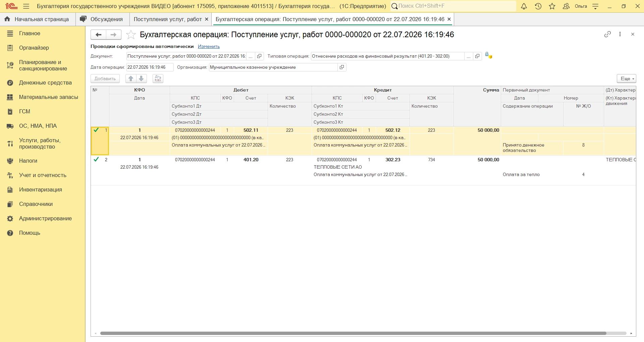Click the Организация field

pos(273,67)
